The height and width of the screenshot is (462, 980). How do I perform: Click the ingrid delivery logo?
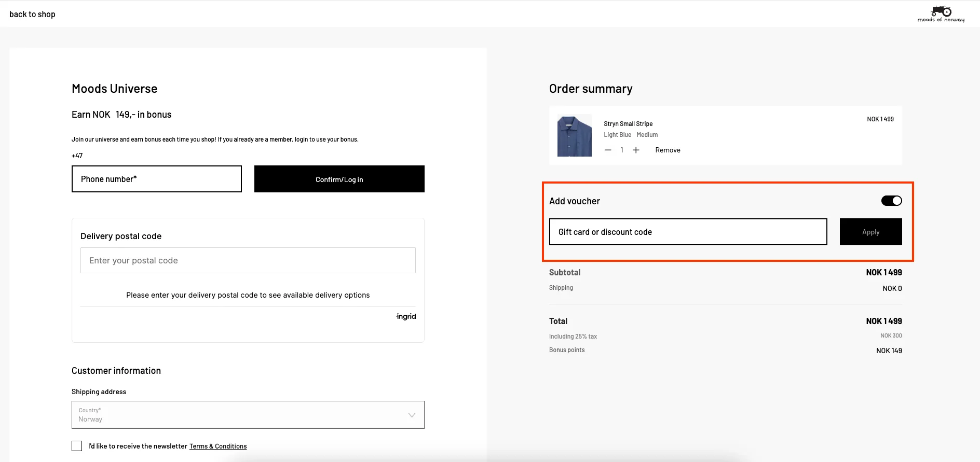pos(406,316)
